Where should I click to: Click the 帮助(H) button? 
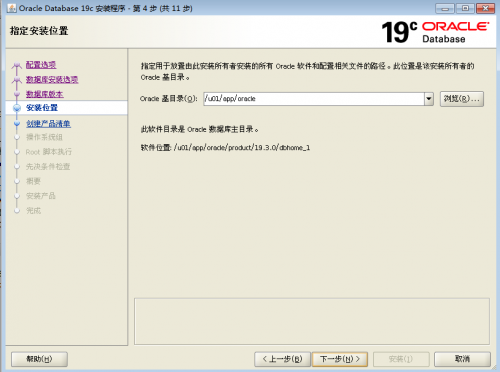pyautogui.click(x=39, y=359)
